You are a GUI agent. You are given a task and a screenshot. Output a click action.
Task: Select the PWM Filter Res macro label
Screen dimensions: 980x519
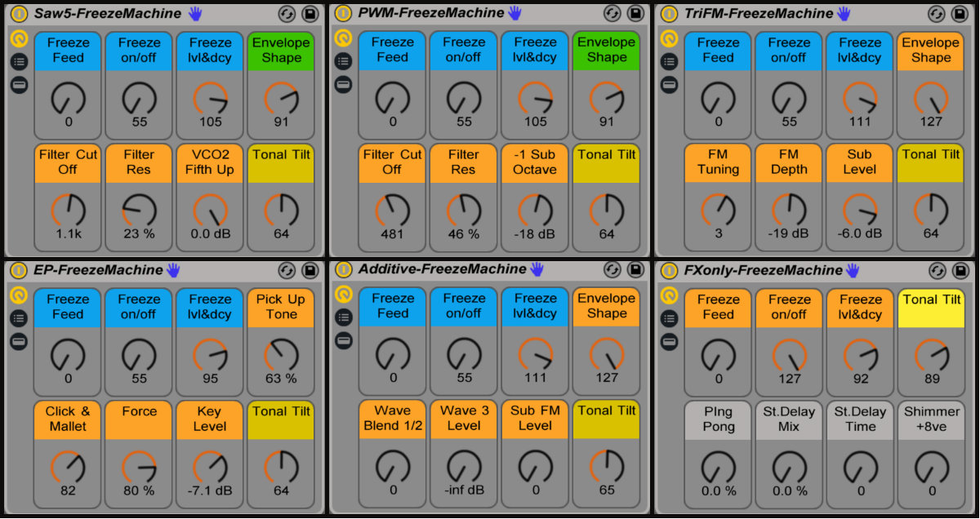click(464, 162)
